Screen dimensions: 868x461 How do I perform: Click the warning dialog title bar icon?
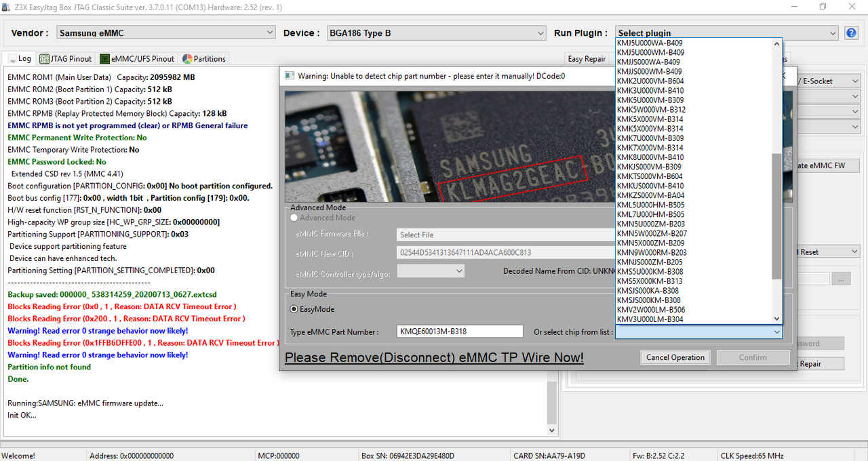(289, 76)
